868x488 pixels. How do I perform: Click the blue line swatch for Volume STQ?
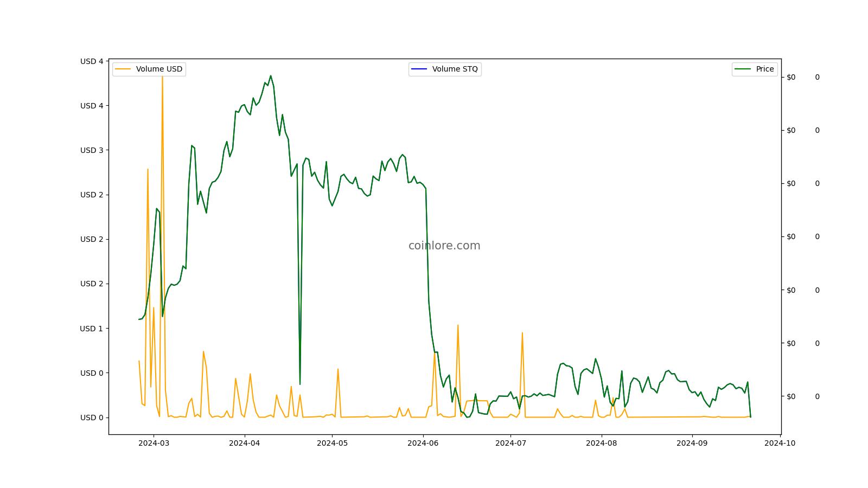(x=419, y=69)
